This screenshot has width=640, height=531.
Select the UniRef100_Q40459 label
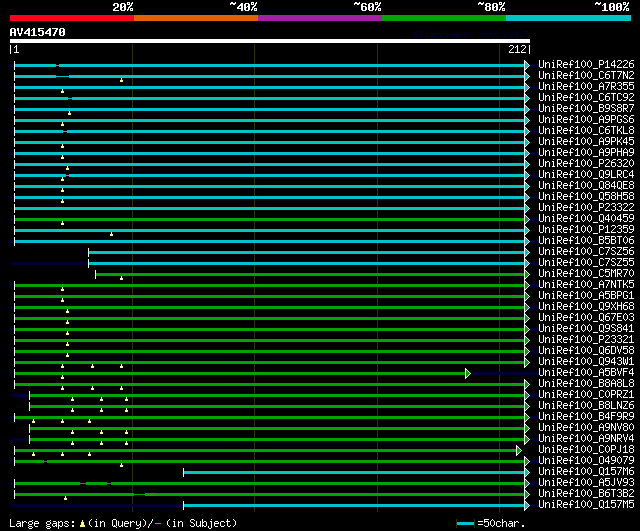coord(586,218)
